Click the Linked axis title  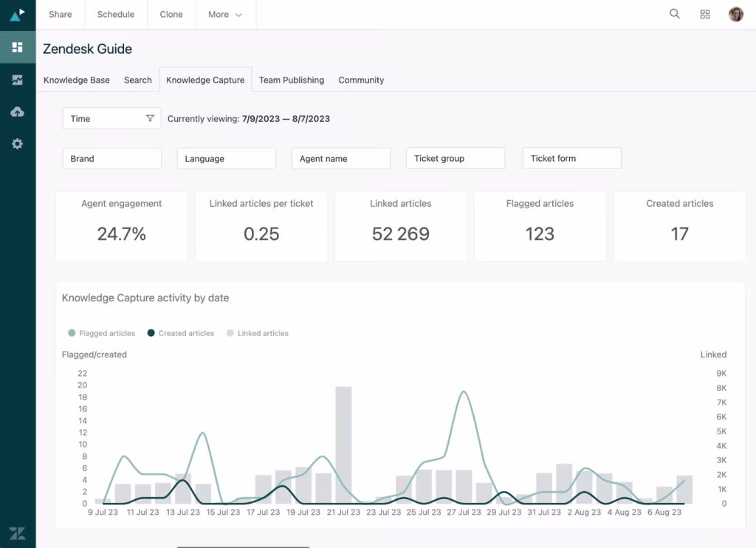[x=713, y=355]
